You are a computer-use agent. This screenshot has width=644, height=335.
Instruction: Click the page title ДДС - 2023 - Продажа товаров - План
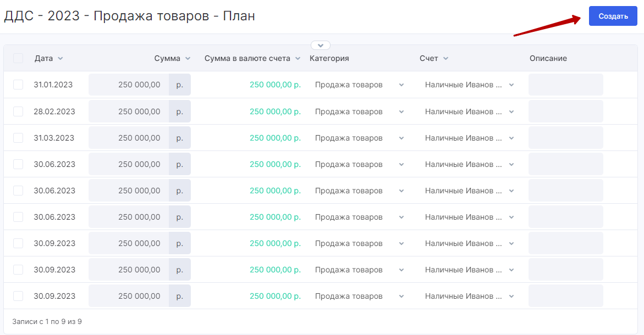129,15
